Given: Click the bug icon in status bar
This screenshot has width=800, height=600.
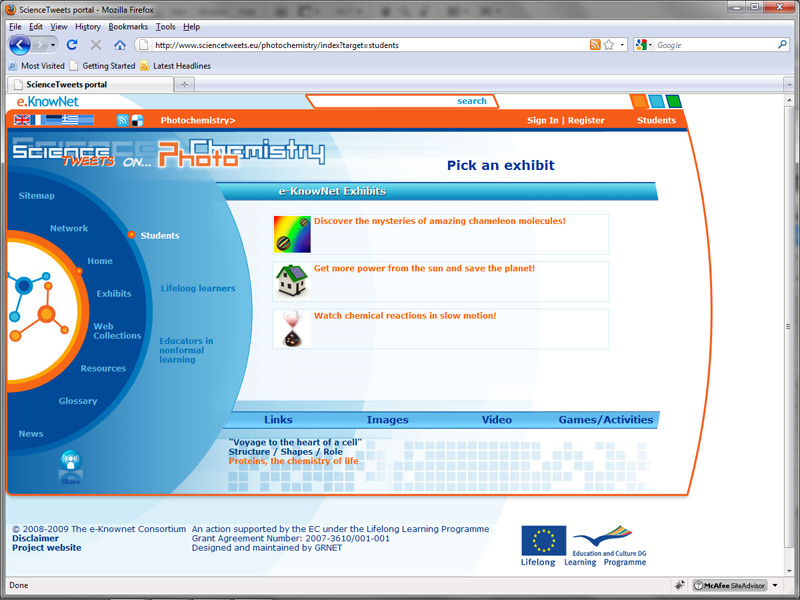Looking at the screenshot, I should tap(679, 585).
